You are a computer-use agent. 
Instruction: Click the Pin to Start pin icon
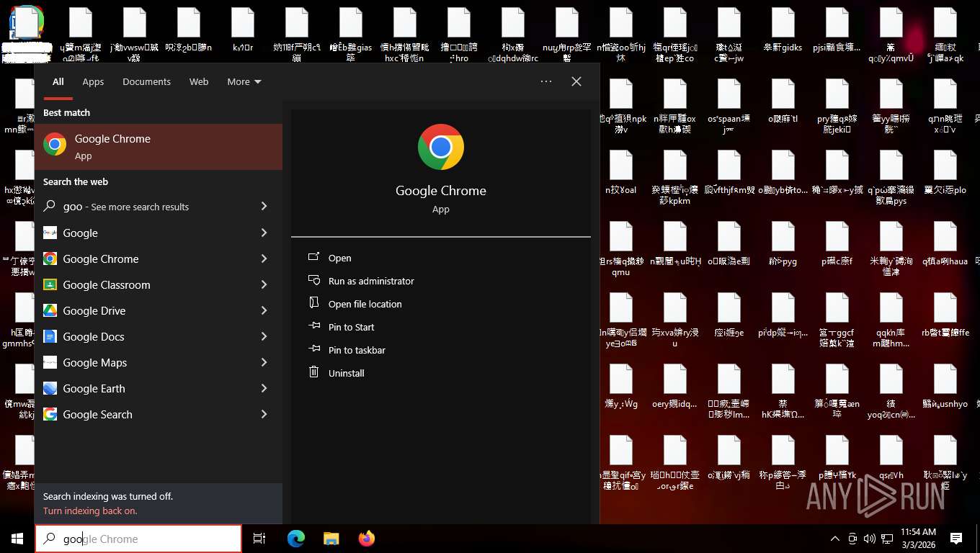coord(313,326)
